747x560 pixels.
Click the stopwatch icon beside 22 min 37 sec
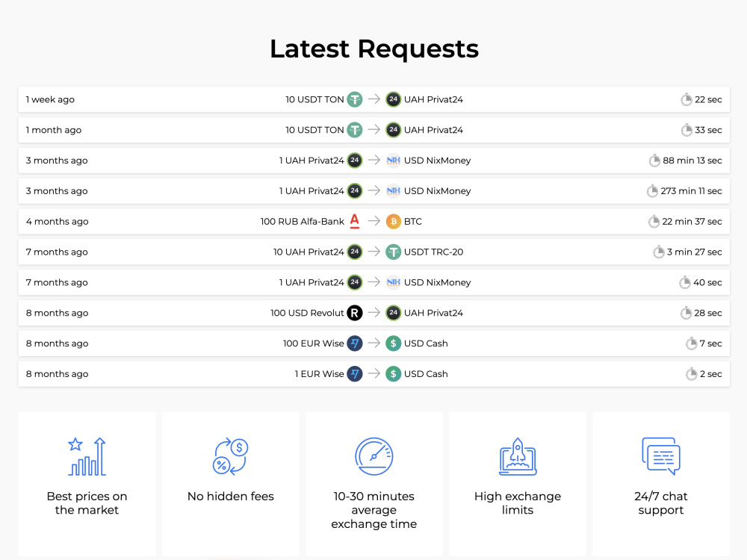654,222
